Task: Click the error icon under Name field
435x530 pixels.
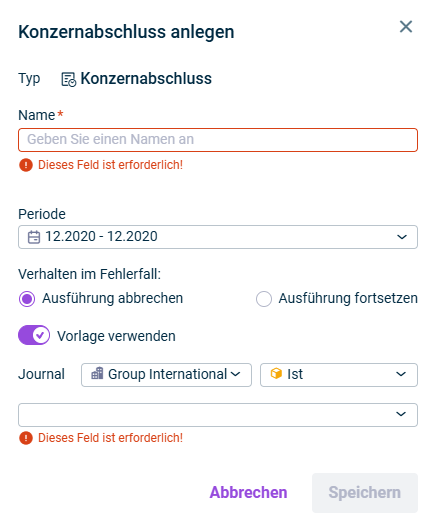Action: click(x=26, y=165)
